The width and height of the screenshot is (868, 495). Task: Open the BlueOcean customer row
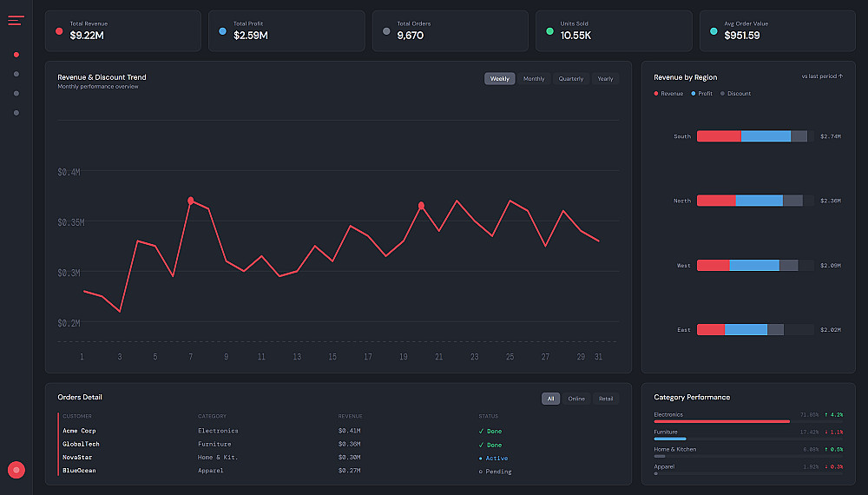click(x=339, y=471)
